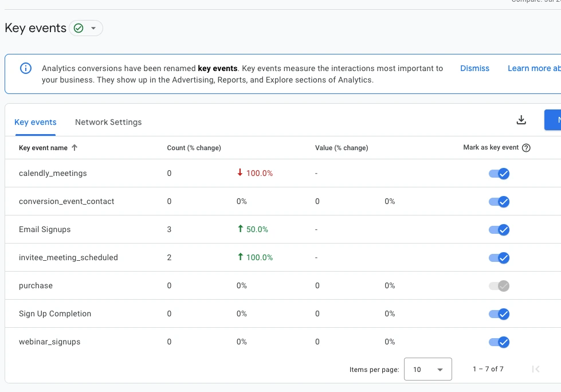Disable the Email Signups key event toggle
This screenshot has height=392, width=561.
coord(499,230)
